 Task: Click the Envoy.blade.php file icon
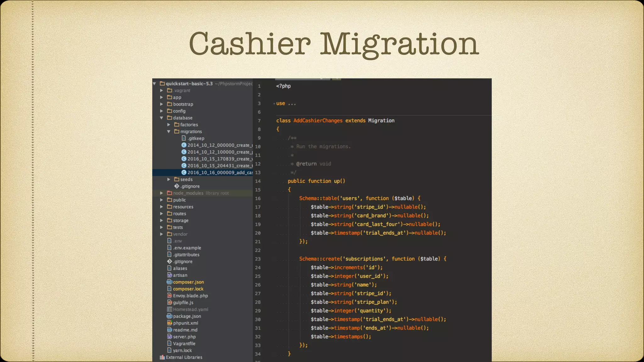[169, 296]
